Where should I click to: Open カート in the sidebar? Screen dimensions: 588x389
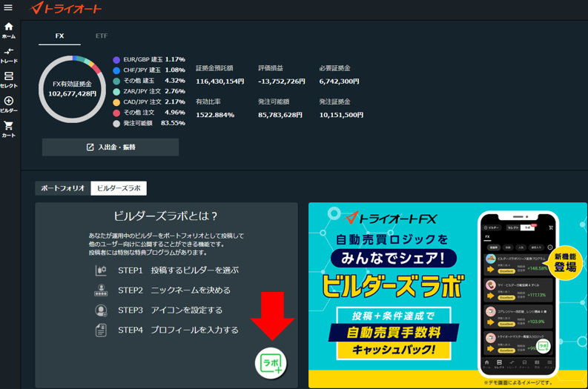coord(9,129)
